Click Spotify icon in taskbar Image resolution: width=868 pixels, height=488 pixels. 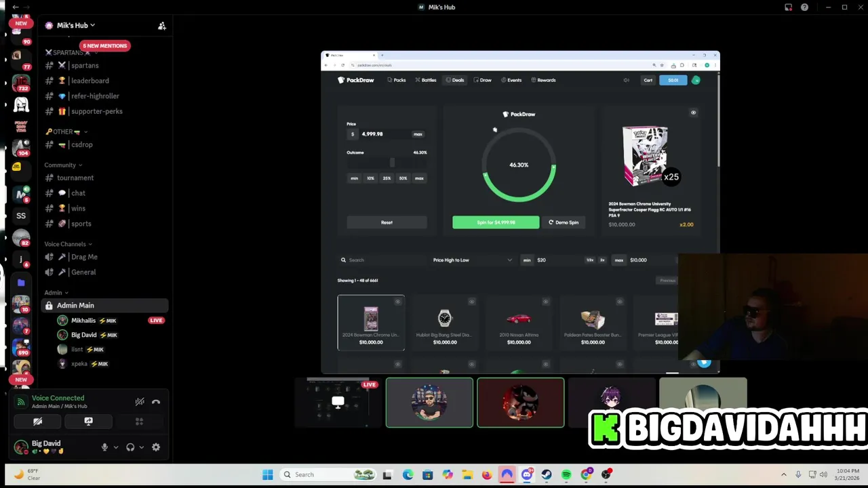point(566,474)
